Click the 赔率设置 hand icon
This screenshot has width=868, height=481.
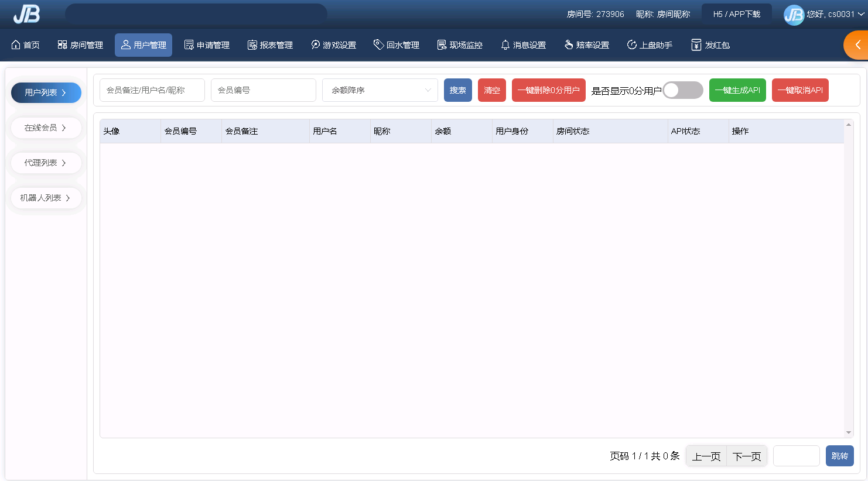[x=568, y=45]
